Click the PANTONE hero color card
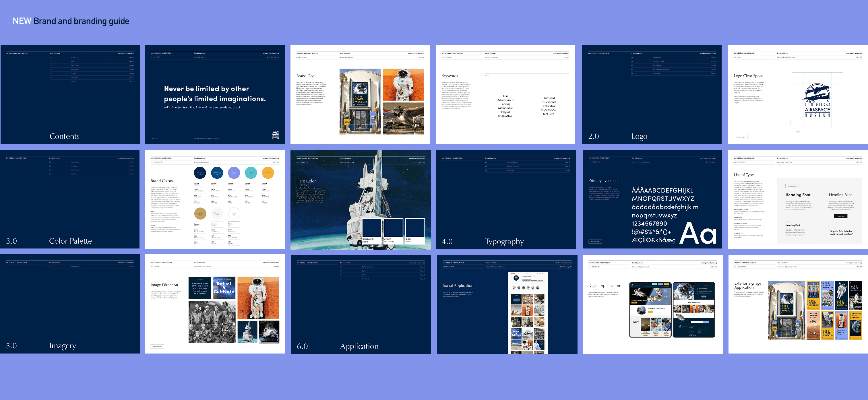 point(371,231)
